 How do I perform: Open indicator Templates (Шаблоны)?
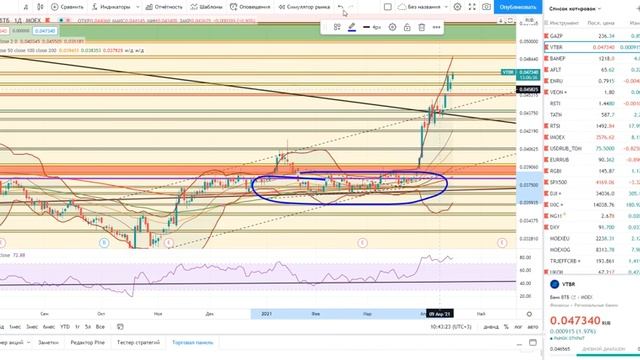[x=206, y=7]
